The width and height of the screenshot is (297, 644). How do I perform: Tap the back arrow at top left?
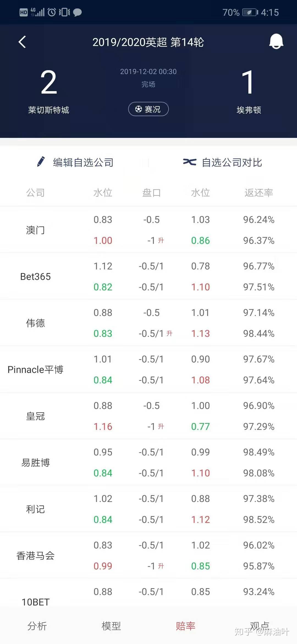coord(22,42)
